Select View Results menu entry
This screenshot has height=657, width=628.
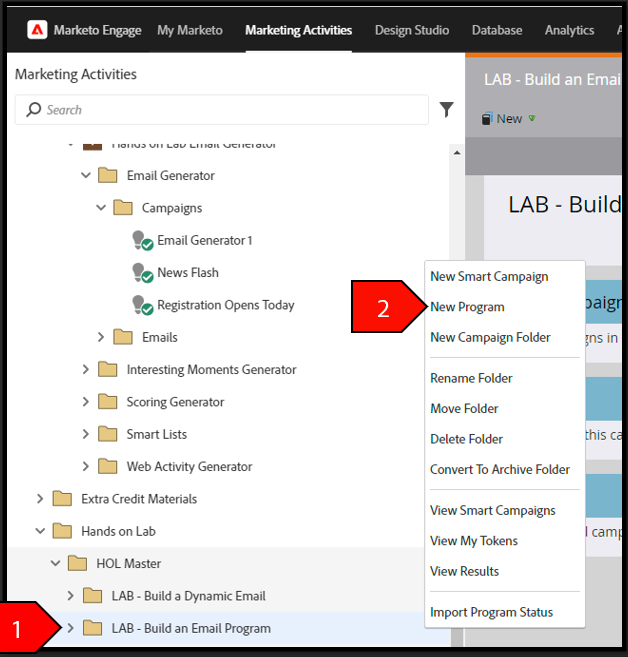[x=465, y=572]
